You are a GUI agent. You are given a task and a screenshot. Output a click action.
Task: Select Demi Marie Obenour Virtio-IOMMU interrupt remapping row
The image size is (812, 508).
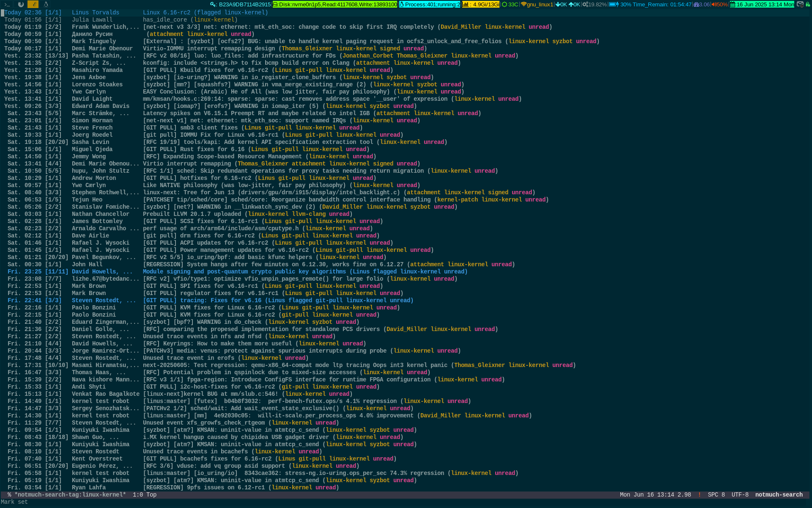(406, 48)
